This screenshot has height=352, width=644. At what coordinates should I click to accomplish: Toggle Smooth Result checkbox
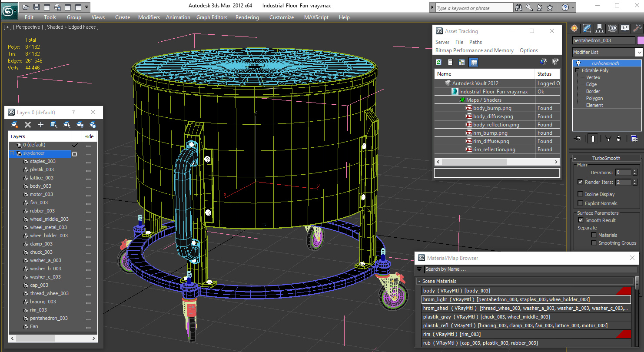point(581,220)
